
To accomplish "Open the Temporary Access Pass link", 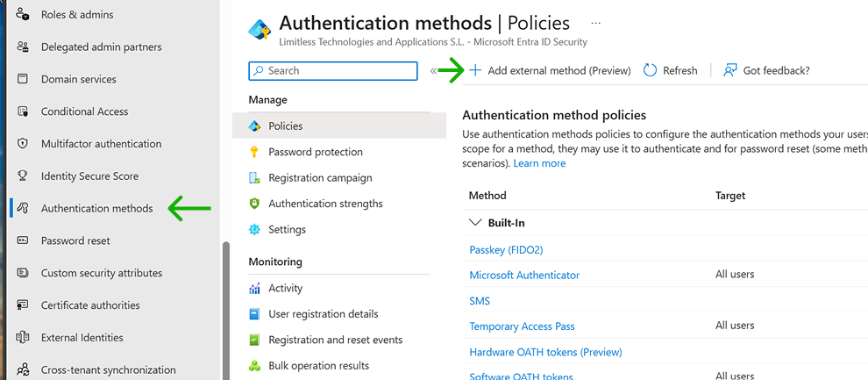I will tap(522, 326).
